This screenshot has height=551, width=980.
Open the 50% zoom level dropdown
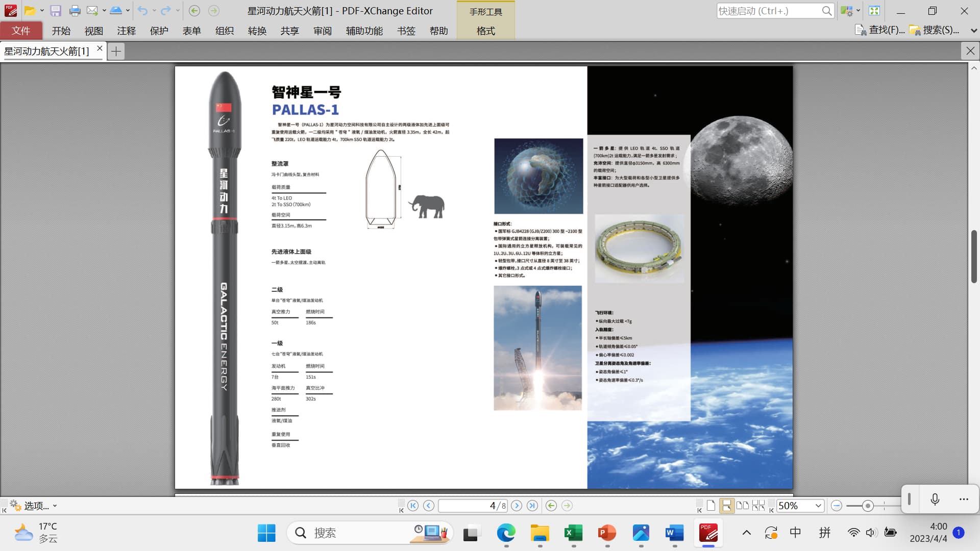click(x=818, y=506)
